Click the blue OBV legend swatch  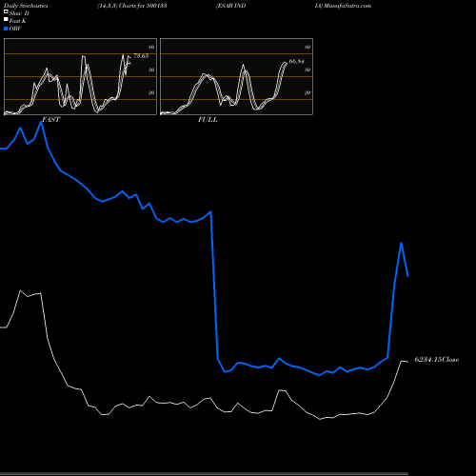(x=6, y=29)
